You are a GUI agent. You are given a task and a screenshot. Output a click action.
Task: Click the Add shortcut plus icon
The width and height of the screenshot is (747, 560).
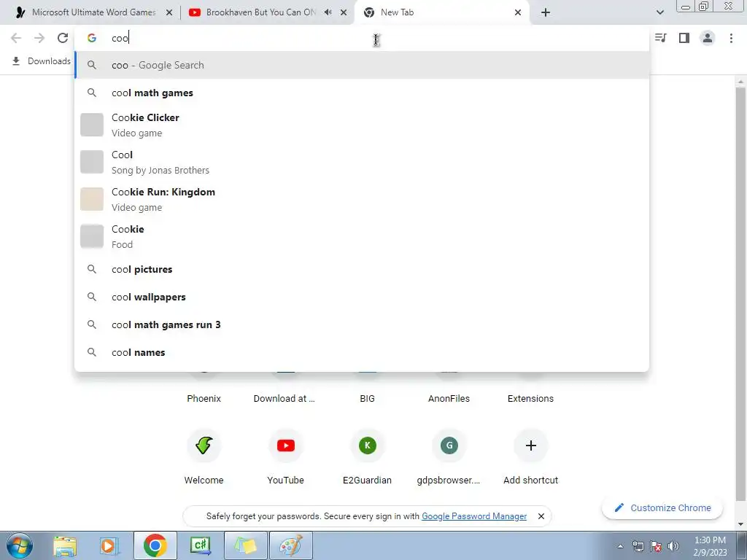coord(531,446)
